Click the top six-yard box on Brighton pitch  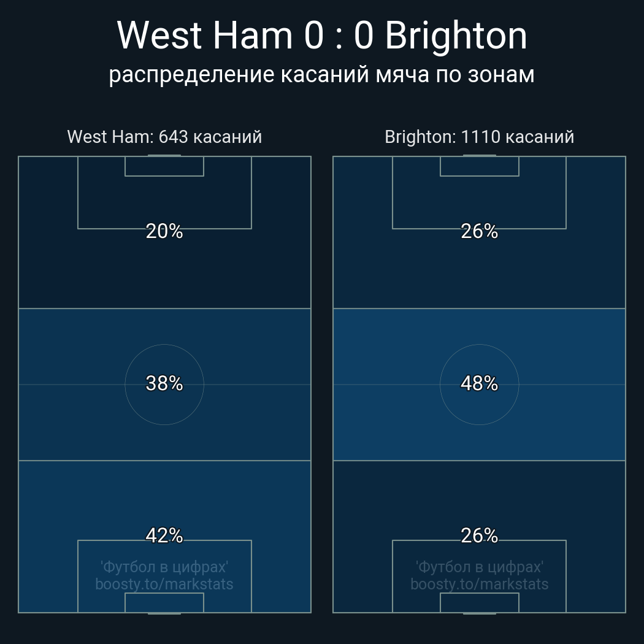[479, 166]
